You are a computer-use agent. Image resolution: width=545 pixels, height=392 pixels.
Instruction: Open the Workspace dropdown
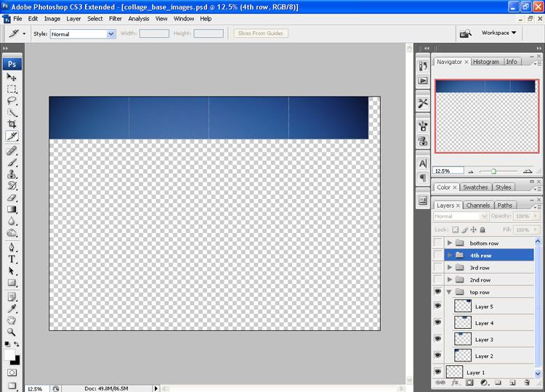pyautogui.click(x=498, y=33)
